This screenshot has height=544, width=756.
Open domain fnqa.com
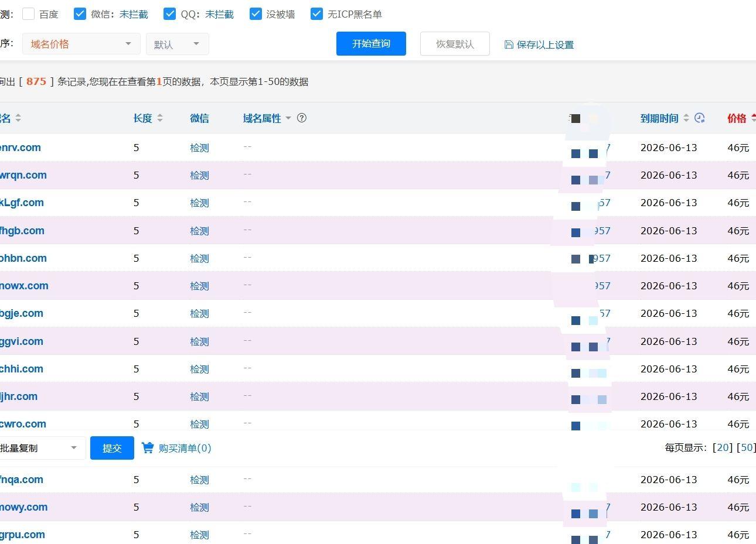click(x=22, y=480)
